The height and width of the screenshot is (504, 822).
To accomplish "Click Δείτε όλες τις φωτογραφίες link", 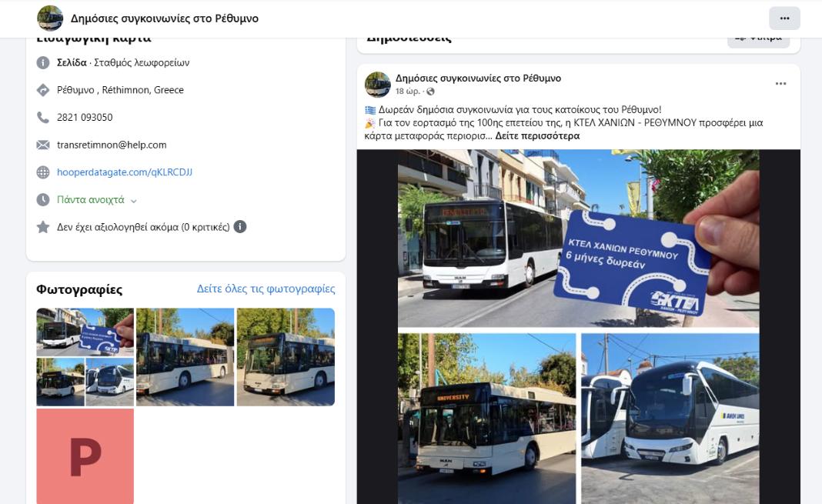I will click(x=266, y=289).
